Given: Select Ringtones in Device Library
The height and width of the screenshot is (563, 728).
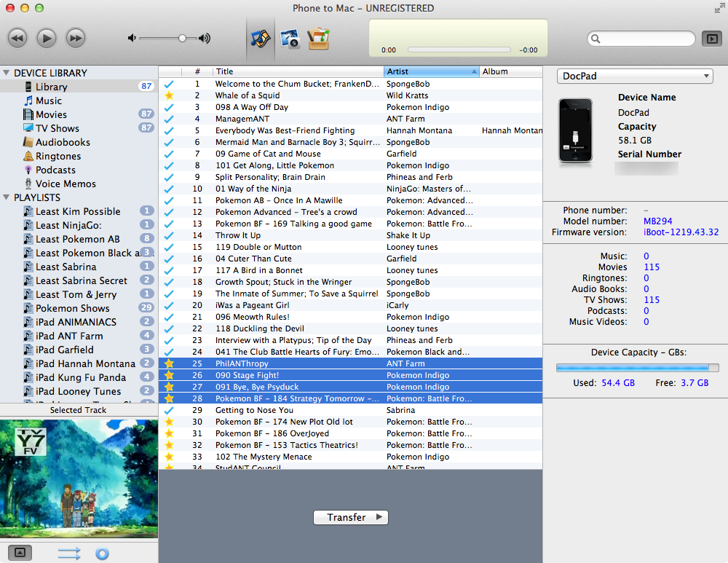Looking at the screenshot, I should (x=58, y=156).
